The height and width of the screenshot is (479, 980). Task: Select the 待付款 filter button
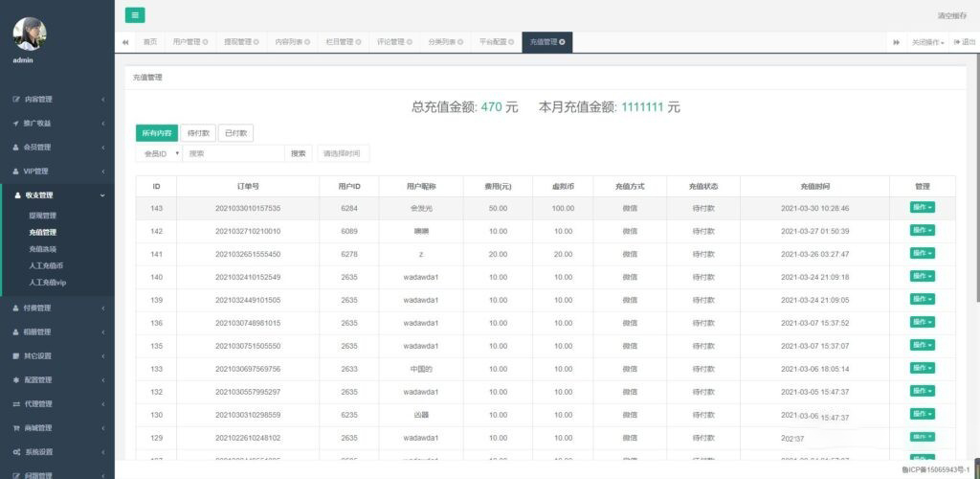198,133
